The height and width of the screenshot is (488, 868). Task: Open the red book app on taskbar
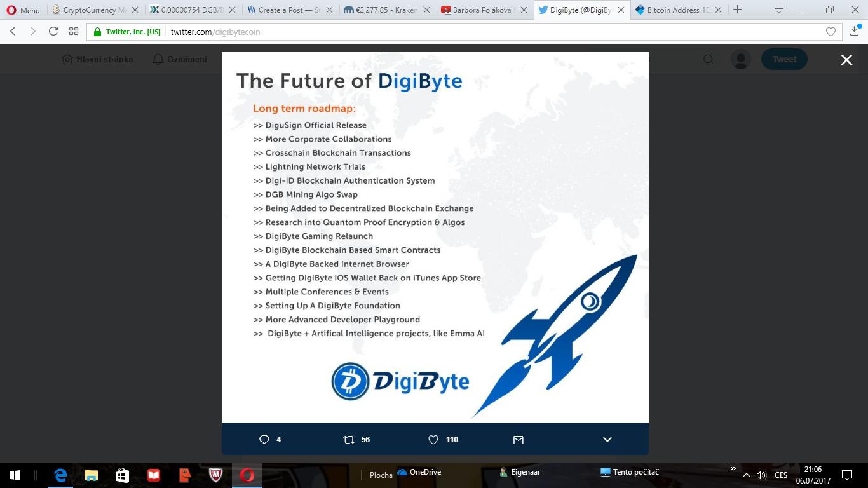(x=153, y=475)
